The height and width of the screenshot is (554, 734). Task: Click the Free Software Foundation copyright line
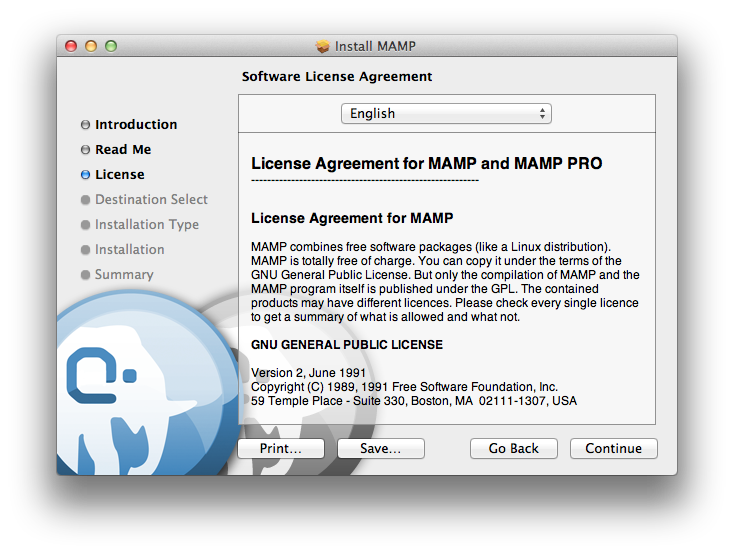coord(404,387)
